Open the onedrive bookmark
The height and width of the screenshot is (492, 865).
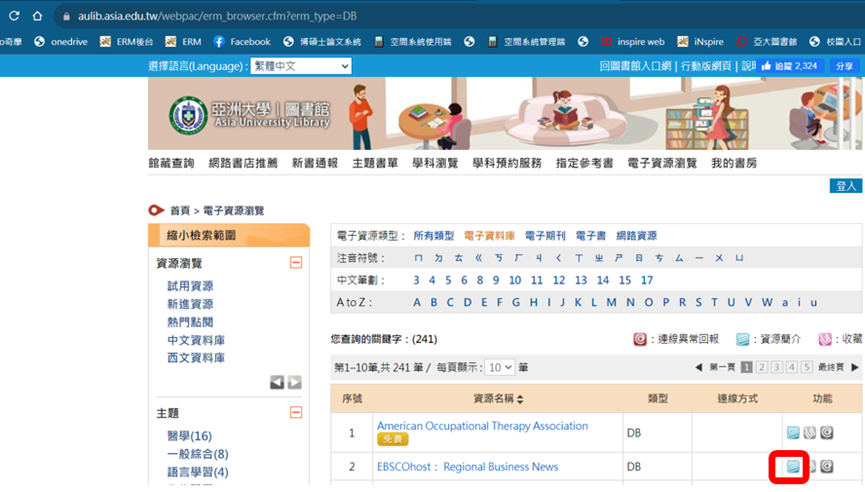(61, 41)
